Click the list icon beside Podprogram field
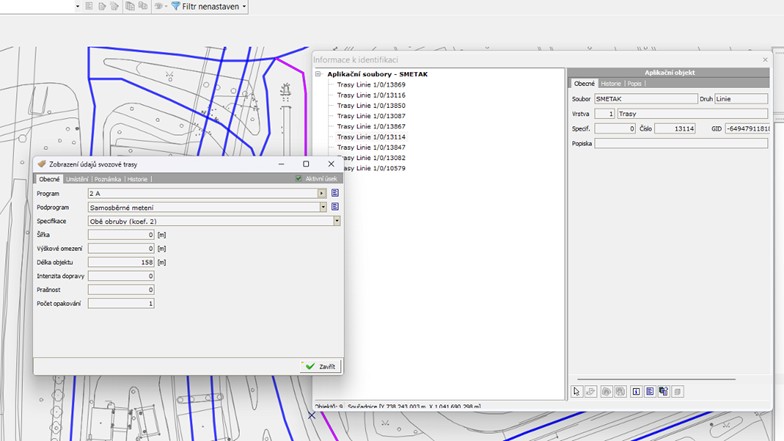This screenshot has height=441, width=784. [335, 206]
